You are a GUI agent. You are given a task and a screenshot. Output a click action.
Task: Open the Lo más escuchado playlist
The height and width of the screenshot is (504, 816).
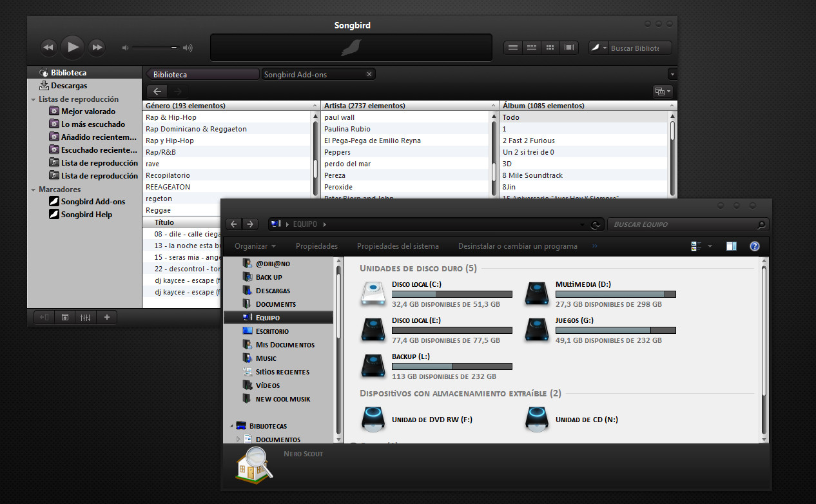tap(93, 124)
